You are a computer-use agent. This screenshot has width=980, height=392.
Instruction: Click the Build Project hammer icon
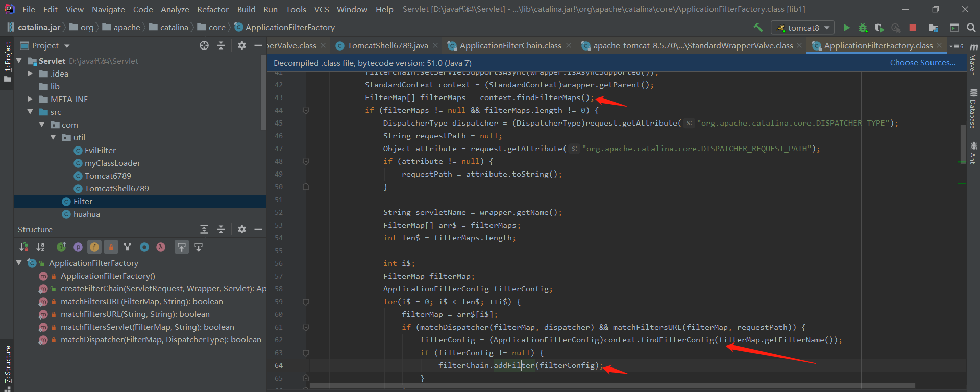click(x=758, y=28)
